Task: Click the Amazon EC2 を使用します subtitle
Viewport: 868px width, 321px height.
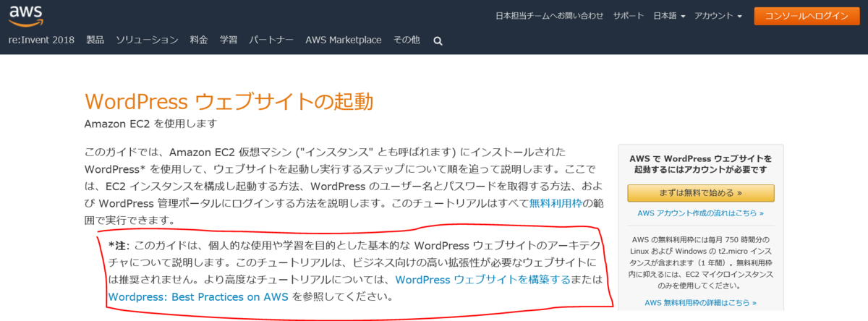Action: click(x=150, y=124)
